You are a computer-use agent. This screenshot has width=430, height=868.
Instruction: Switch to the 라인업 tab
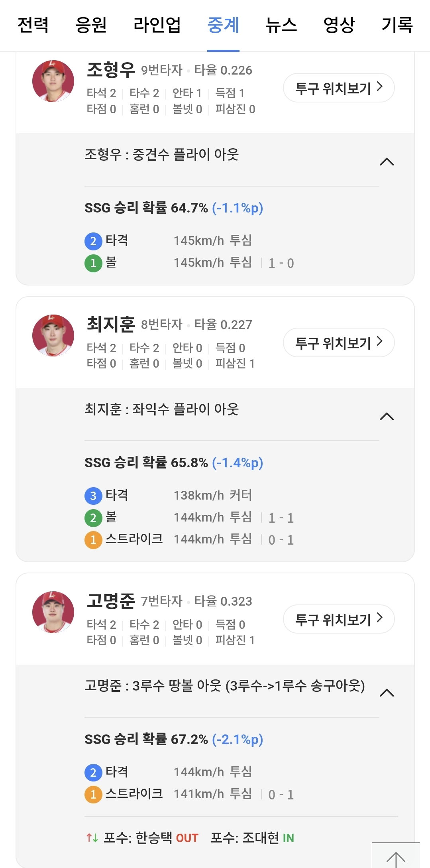tap(157, 25)
